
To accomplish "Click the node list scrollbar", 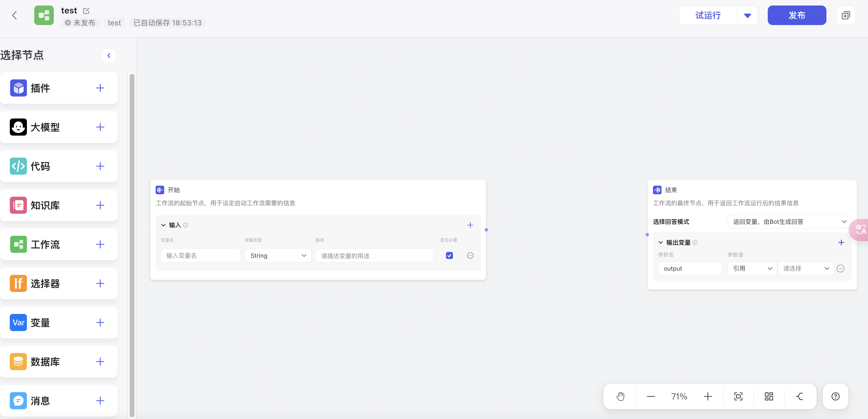I will pyautogui.click(x=132, y=245).
